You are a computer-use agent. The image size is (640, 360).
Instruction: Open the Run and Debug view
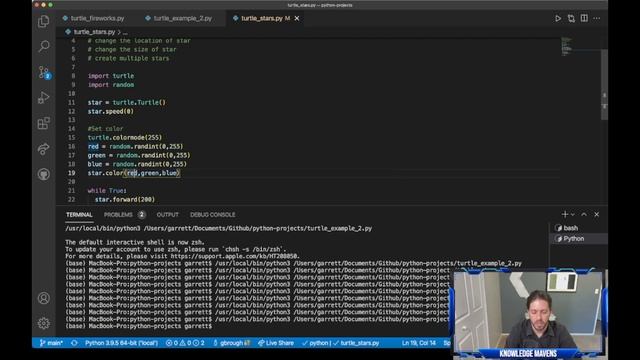point(44,98)
